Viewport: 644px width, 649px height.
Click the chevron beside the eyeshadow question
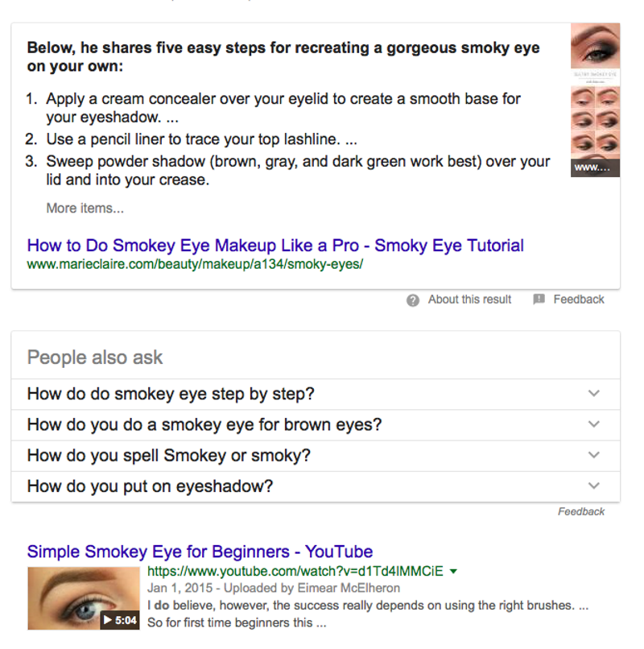coord(594,486)
